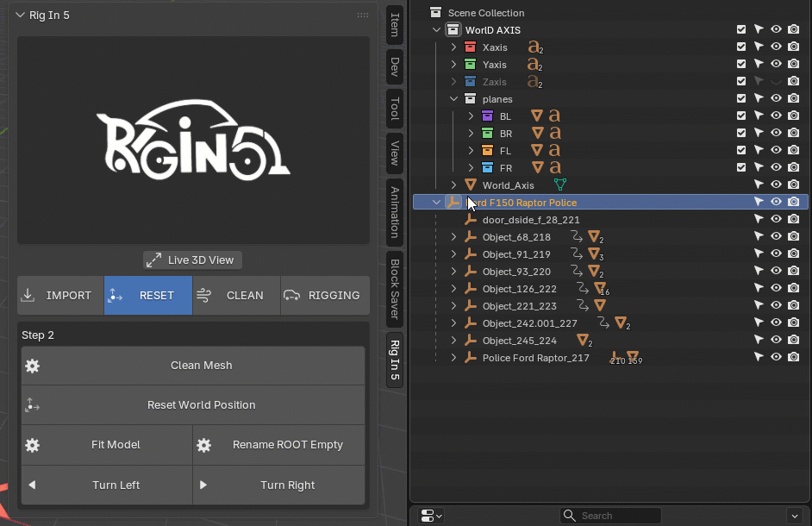Click the Turn Right button
Image resolution: width=812 pixels, height=526 pixels.
[278, 485]
